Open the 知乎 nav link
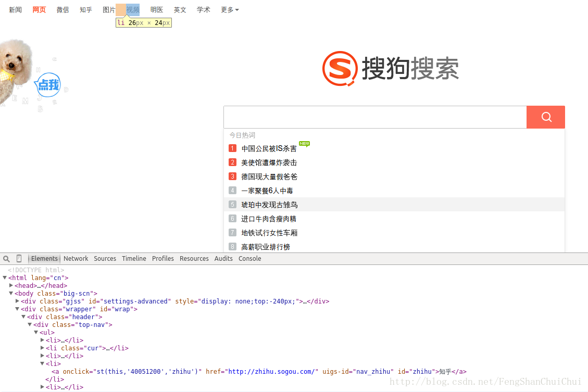Viewport: 588px width, 392px height. click(86, 10)
